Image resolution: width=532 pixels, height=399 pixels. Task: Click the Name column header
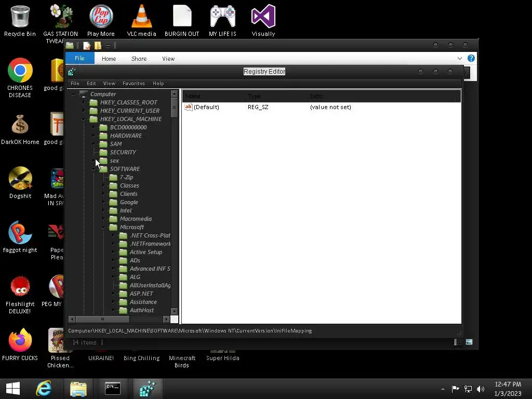[214, 96]
